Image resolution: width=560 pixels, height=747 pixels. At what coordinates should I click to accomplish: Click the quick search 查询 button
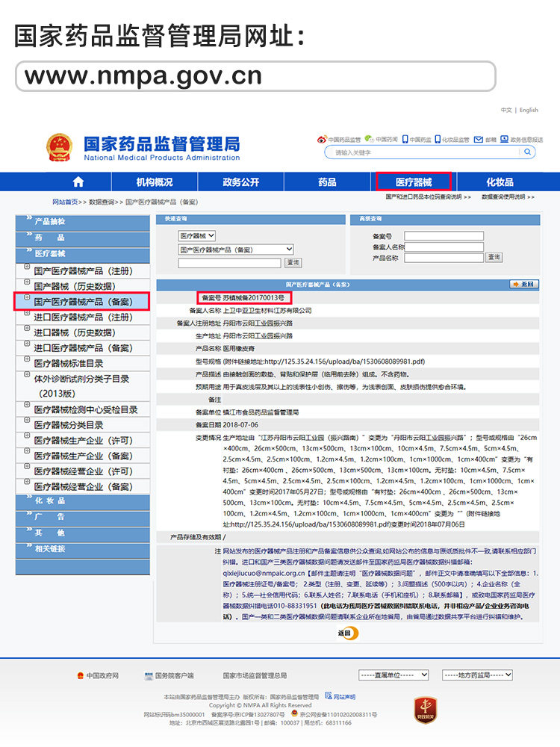pyautogui.click(x=293, y=262)
